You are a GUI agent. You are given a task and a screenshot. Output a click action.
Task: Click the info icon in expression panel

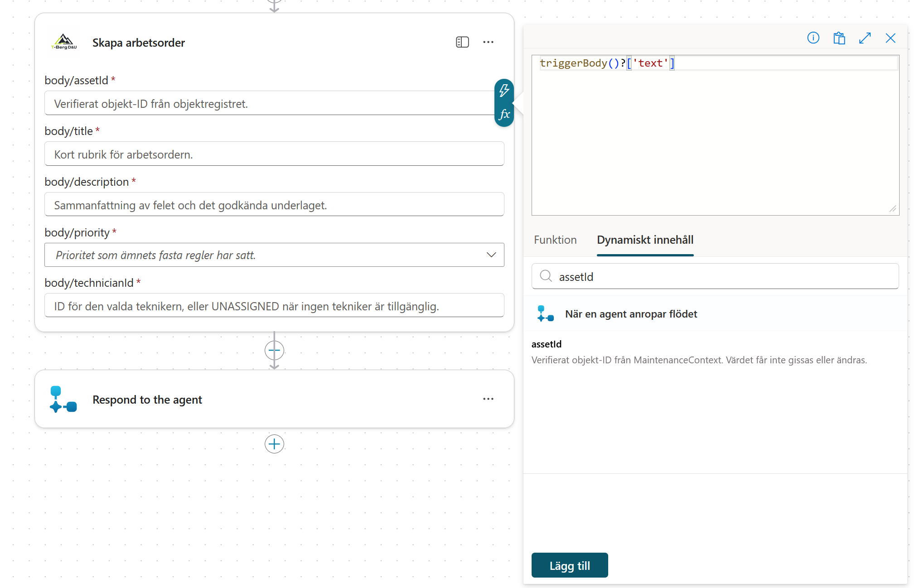click(x=813, y=38)
